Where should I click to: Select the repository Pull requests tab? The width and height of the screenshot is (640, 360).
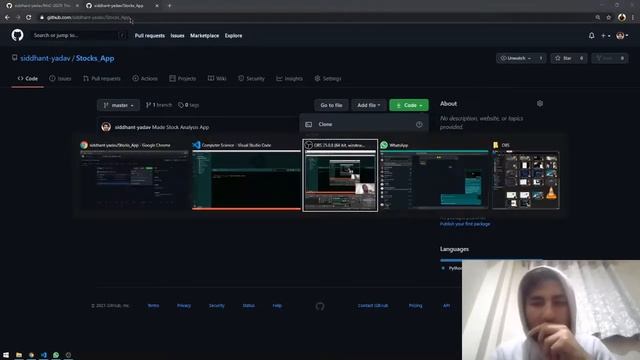point(102,78)
